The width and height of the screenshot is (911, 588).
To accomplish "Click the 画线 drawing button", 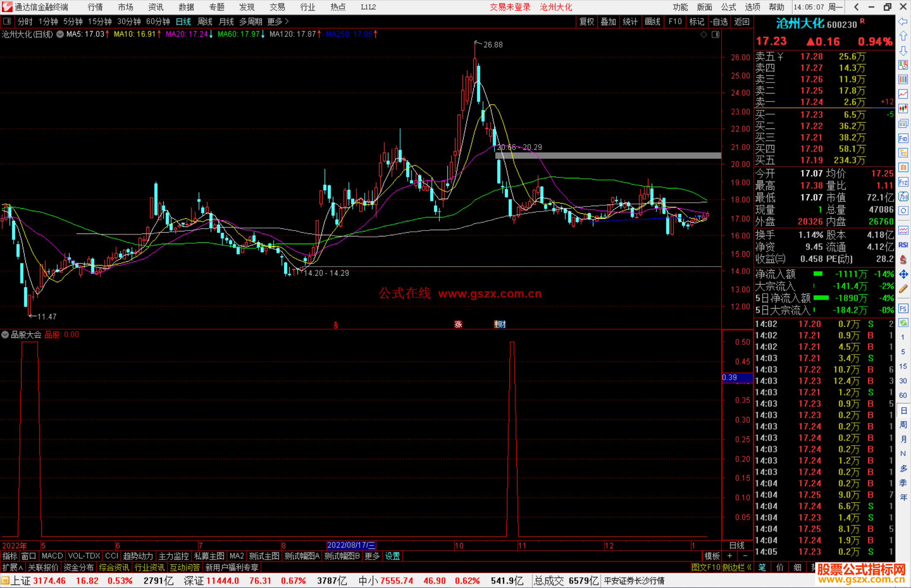I will (x=652, y=21).
